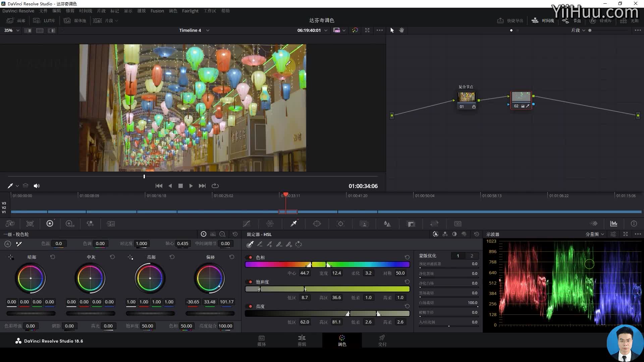Open the Information panel icon
The height and width of the screenshot is (362, 644).
pyautogui.click(x=634, y=224)
